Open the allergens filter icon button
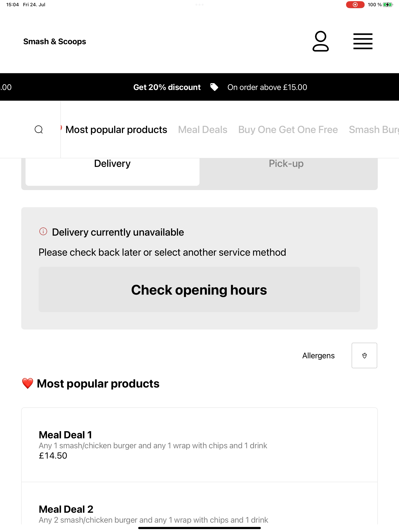Viewport: 399px width, 532px height. pos(364,355)
